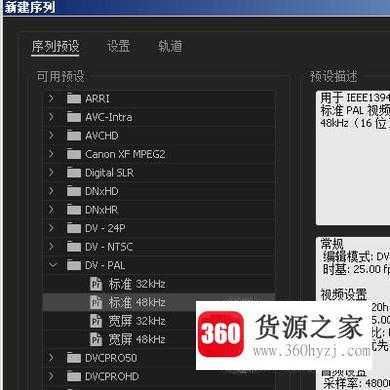Click the DVCPROHD folder icon
The image size is (390, 390).
(74, 376)
